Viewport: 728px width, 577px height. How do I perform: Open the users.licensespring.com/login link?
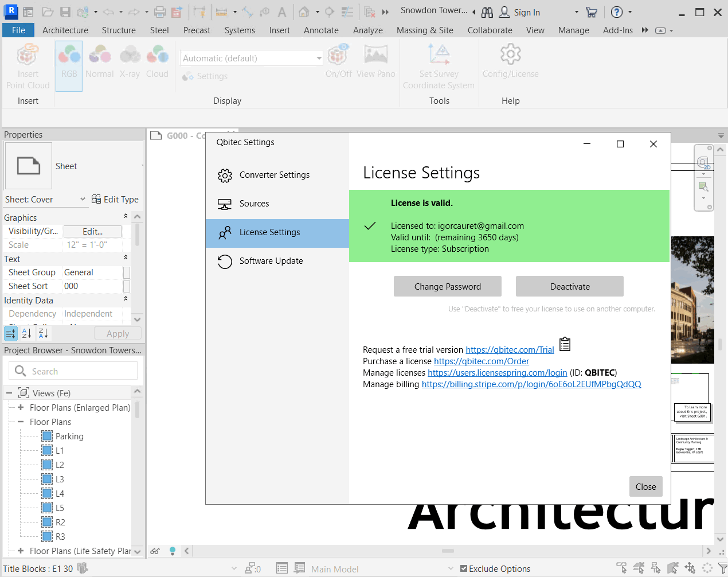pyautogui.click(x=498, y=373)
